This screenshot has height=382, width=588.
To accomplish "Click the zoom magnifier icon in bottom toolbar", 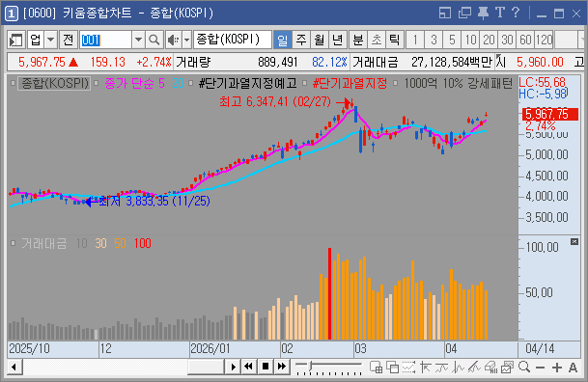I will point(524,367).
